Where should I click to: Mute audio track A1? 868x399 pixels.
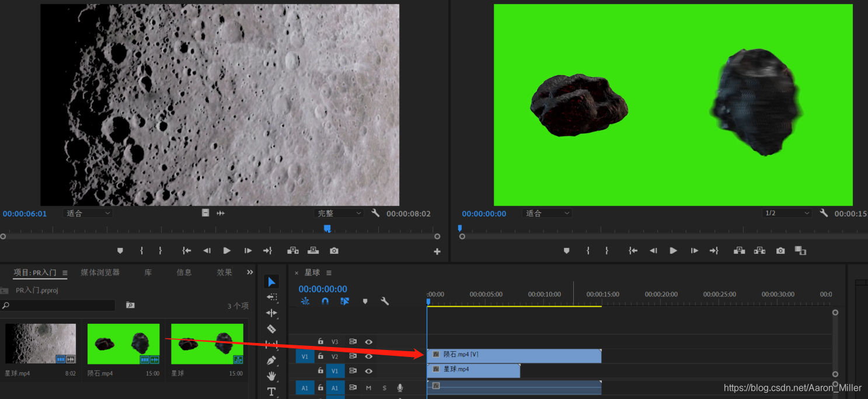pyautogui.click(x=368, y=388)
